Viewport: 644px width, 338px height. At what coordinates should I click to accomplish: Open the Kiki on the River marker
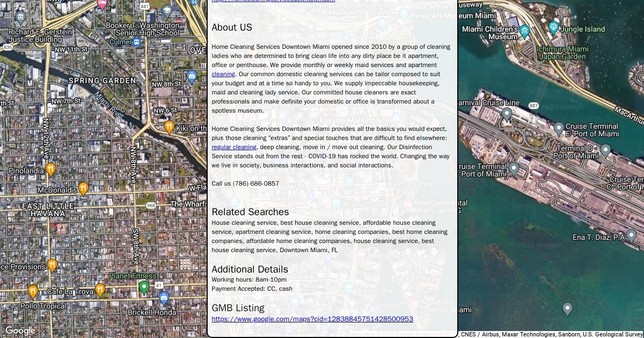coord(169,127)
